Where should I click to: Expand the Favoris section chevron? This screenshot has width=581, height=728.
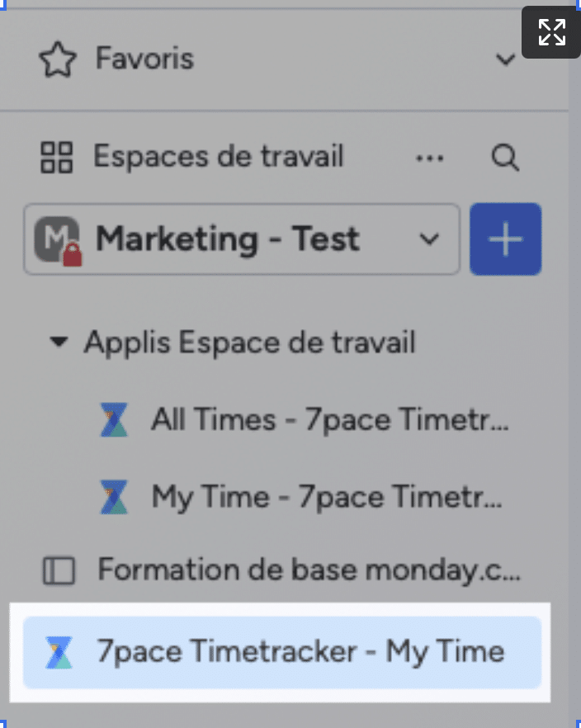(x=505, y=59)
